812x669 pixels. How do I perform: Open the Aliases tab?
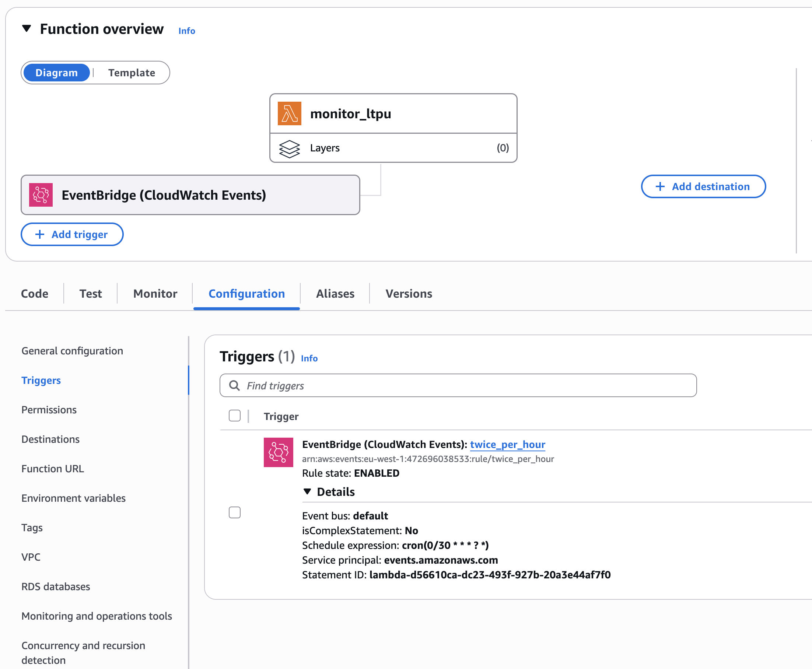pos(335,294)
